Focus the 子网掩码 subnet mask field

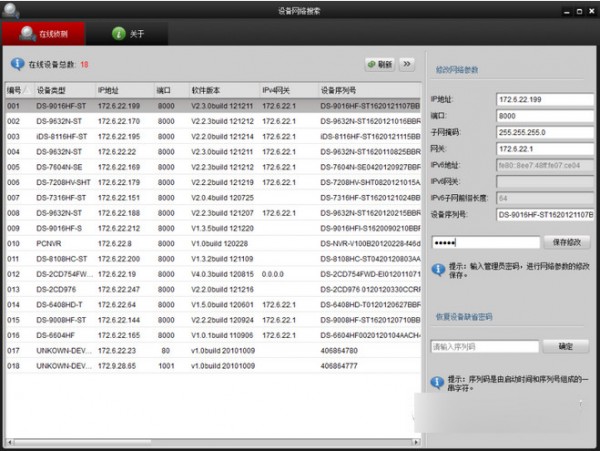(545, 132)
